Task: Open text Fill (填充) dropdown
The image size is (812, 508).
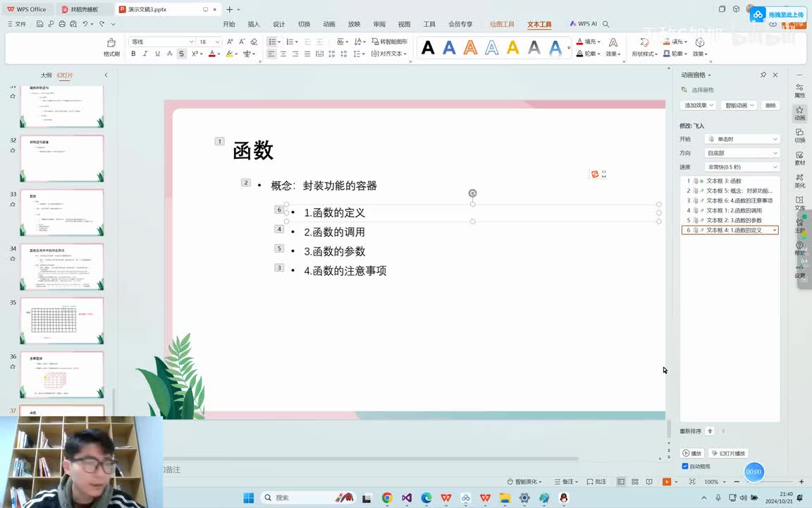Action: click(589, 42)
